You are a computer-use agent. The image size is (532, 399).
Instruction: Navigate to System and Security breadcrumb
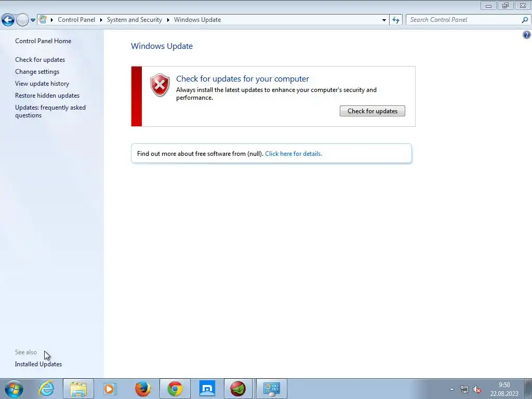pyautogui.click(x=135, y=20)
